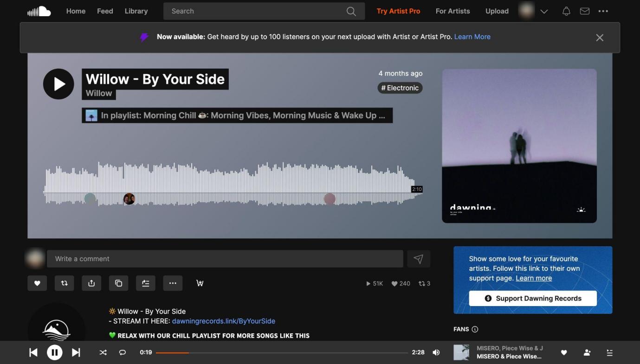Follow the now-playing artist in player bar
The height and width of the screenshot is (364, 640).
[587, 353]
